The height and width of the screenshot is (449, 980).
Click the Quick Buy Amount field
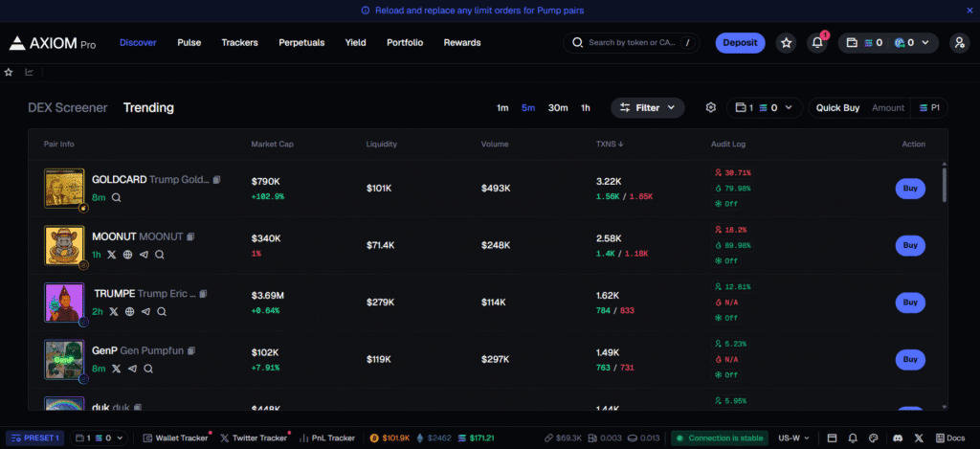(x=888, y=107)
